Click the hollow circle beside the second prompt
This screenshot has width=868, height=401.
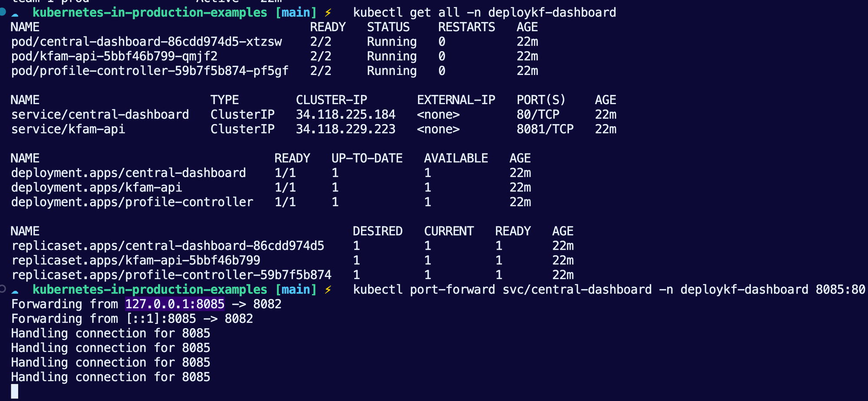[x=3, y=289]
